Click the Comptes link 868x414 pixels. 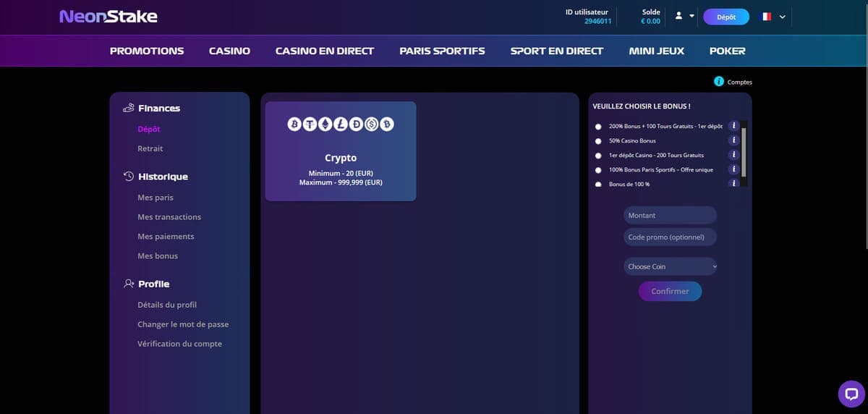pos(740,83)
